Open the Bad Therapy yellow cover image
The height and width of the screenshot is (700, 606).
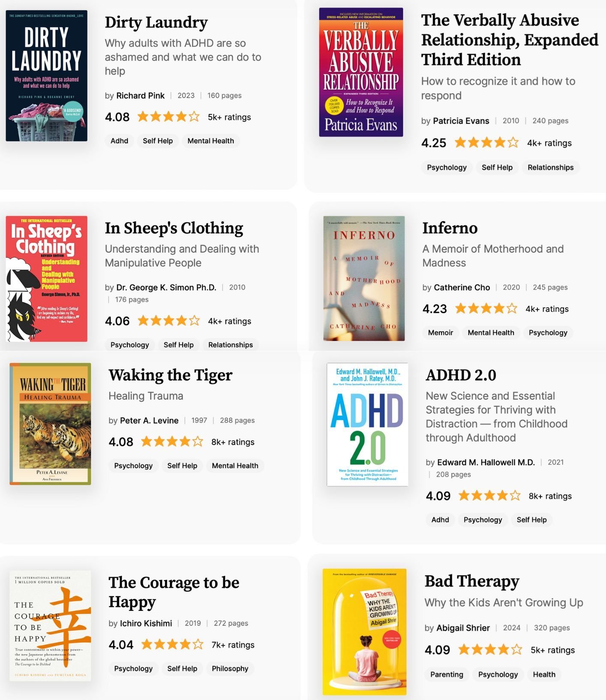[x=364, y=632]
